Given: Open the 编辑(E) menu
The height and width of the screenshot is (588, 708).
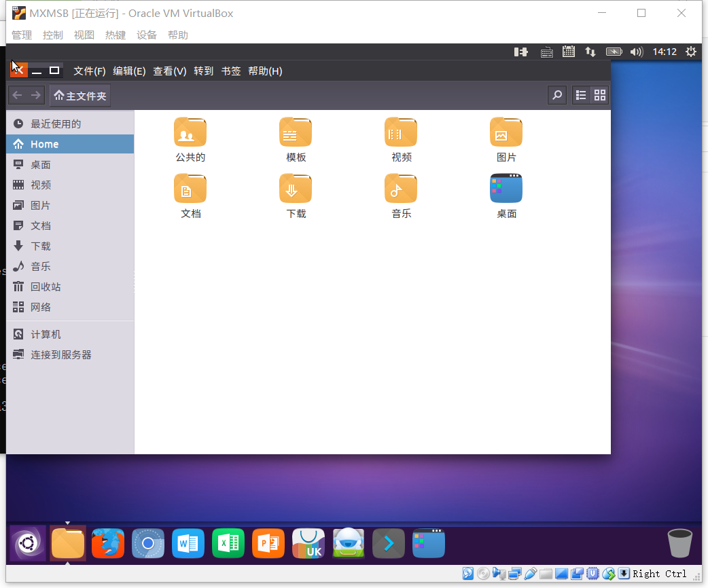Looking at the screenshot, I should [129, 71].
